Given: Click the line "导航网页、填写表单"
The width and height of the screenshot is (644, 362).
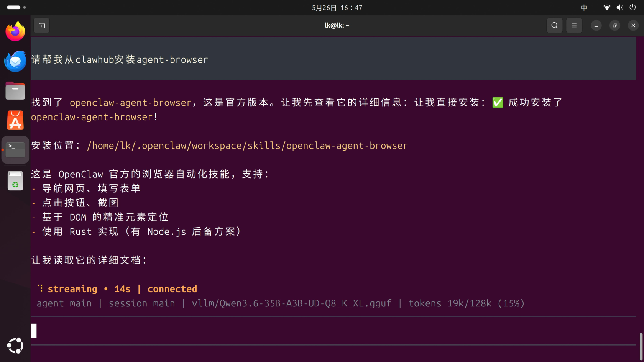Looking at the screenshot, I should coord(91,188).
